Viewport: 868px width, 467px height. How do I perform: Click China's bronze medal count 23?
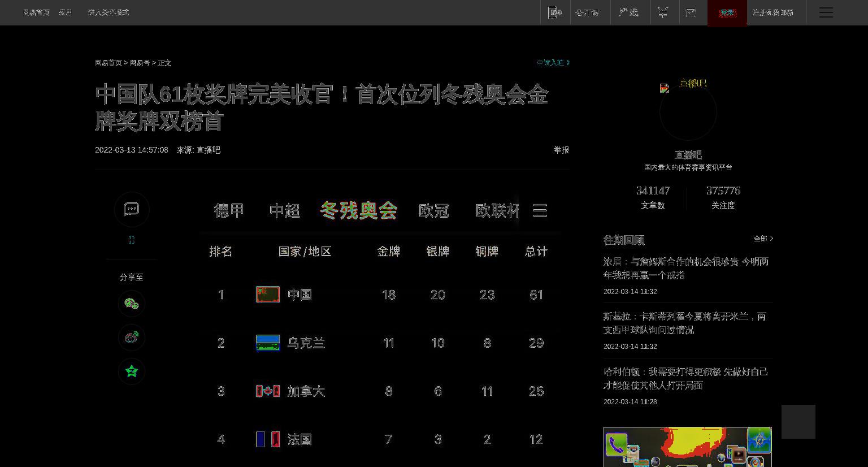(487, 295)
